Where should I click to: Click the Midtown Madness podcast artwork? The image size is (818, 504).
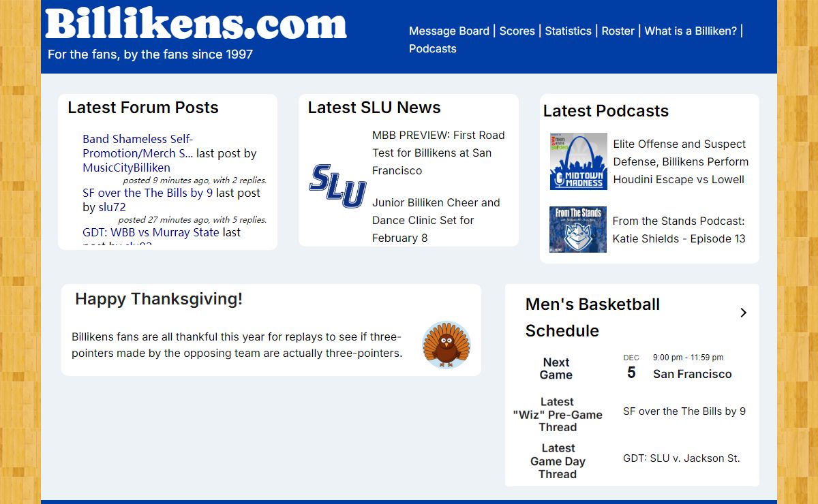(578, 161)
